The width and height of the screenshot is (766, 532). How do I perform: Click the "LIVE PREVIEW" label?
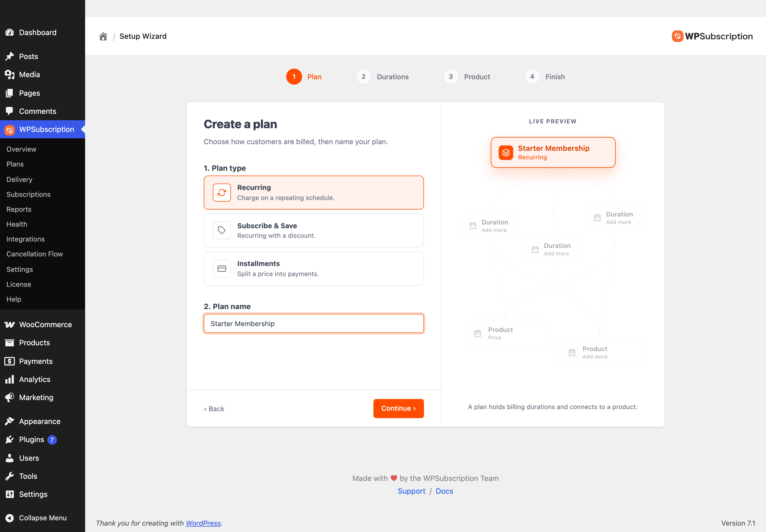point(553,121)
